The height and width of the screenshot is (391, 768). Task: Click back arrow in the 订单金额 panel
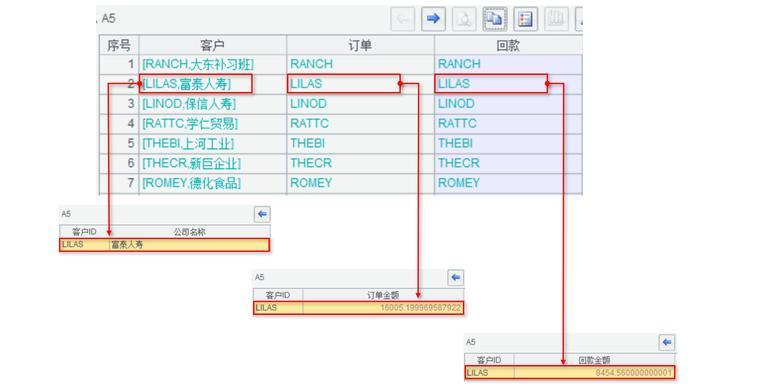456,278
